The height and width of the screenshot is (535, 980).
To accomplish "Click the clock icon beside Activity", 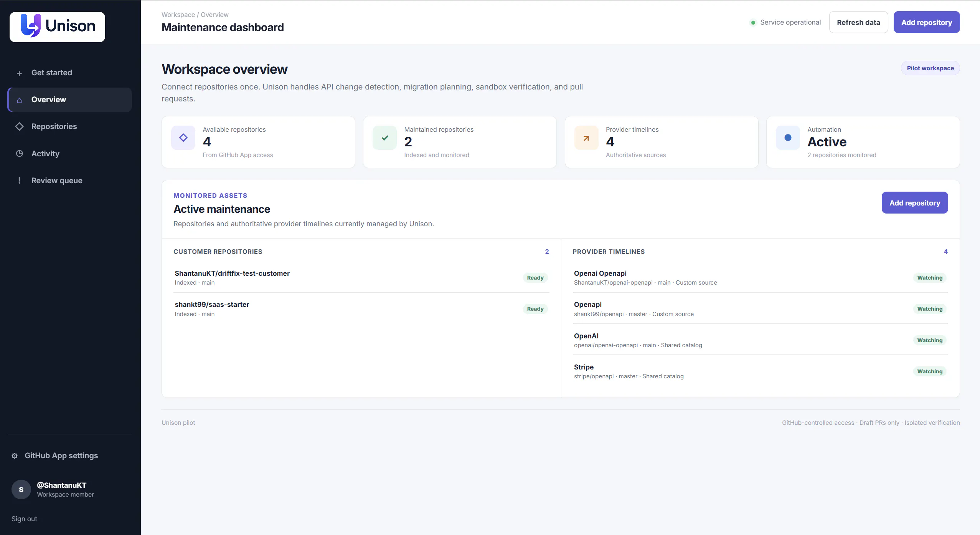I will (x=19, y=154).
